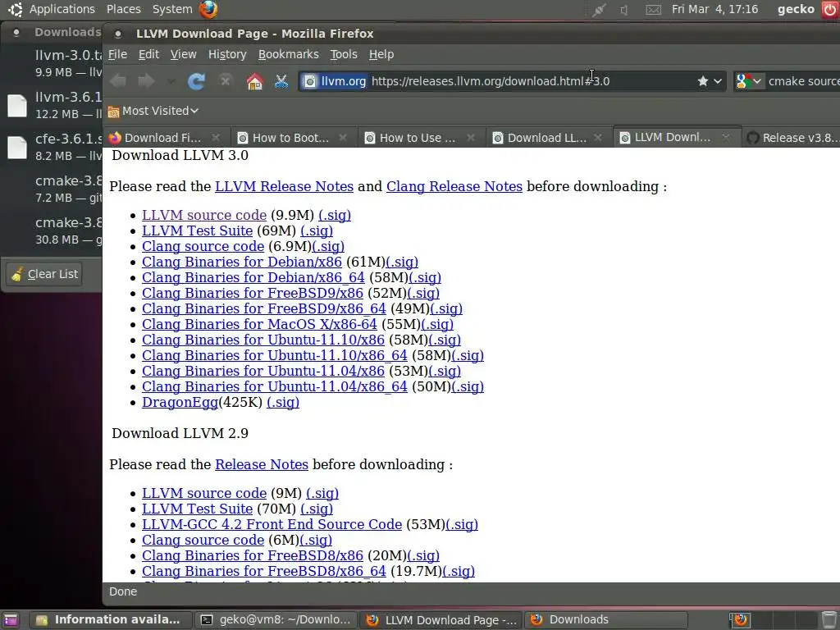
Task: Open the Tools menu
Action: tap(344, 54)
